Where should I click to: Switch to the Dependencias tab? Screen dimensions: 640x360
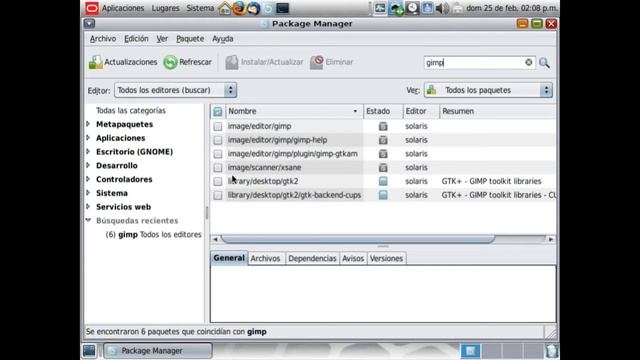pyautogui.click(x=312, y=258)
